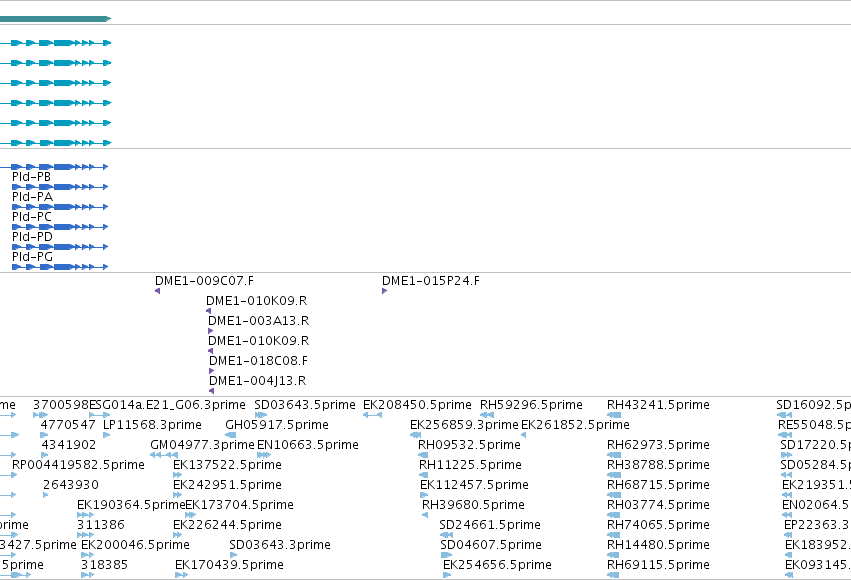The height and width of the screenshot is (580, 851).
Task: Click EST label EK112457.5prime
Action: point(474,485)
